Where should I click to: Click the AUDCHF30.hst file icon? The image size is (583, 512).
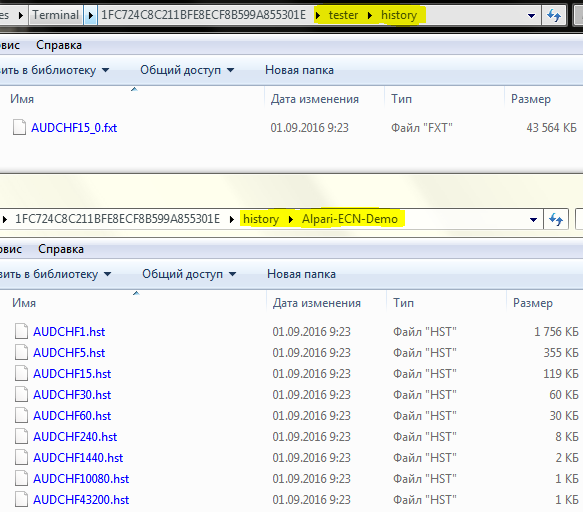(22, 394)
